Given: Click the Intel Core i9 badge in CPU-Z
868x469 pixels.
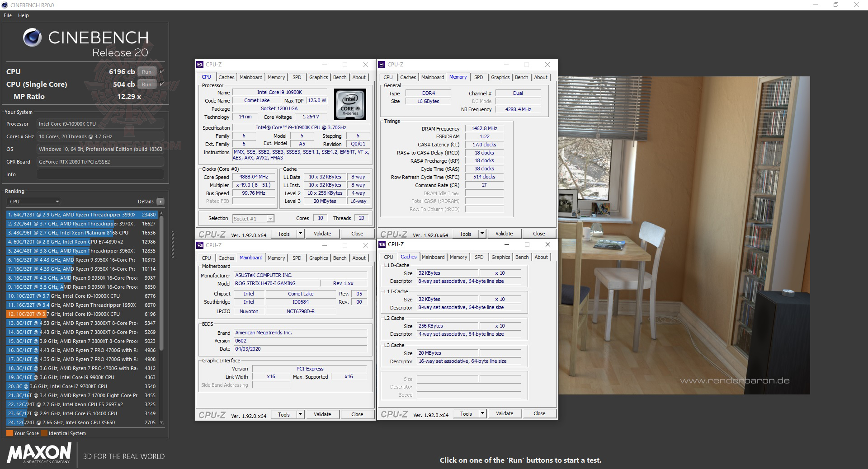Looking at the screenshot, I should 349,104.
